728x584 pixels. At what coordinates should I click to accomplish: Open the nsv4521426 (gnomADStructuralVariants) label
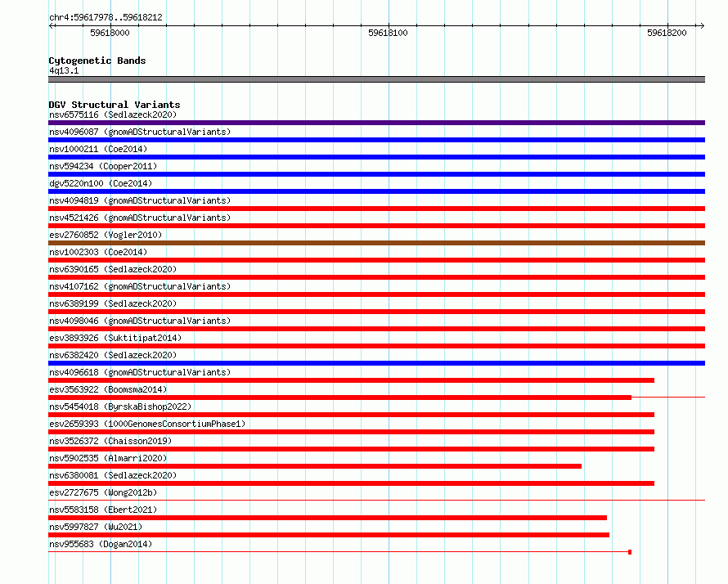pos(140,218)
